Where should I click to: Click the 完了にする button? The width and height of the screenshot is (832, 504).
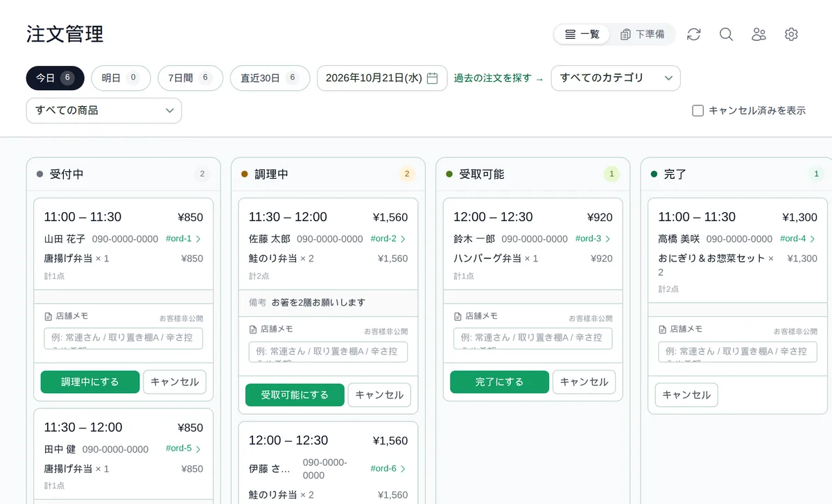(x=499, y=382)
